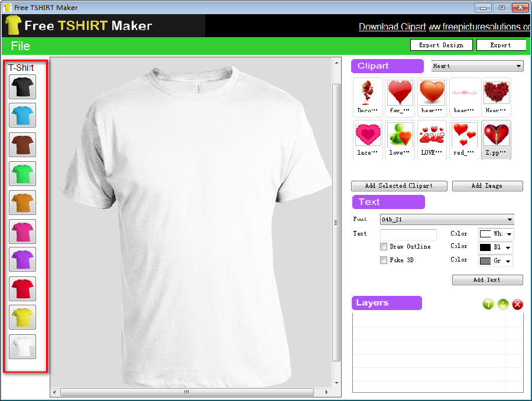Image resolution: width=532 pixels, height=401 pixels.
Task: Select the green T-shirt color
Action: click(22, 174)
